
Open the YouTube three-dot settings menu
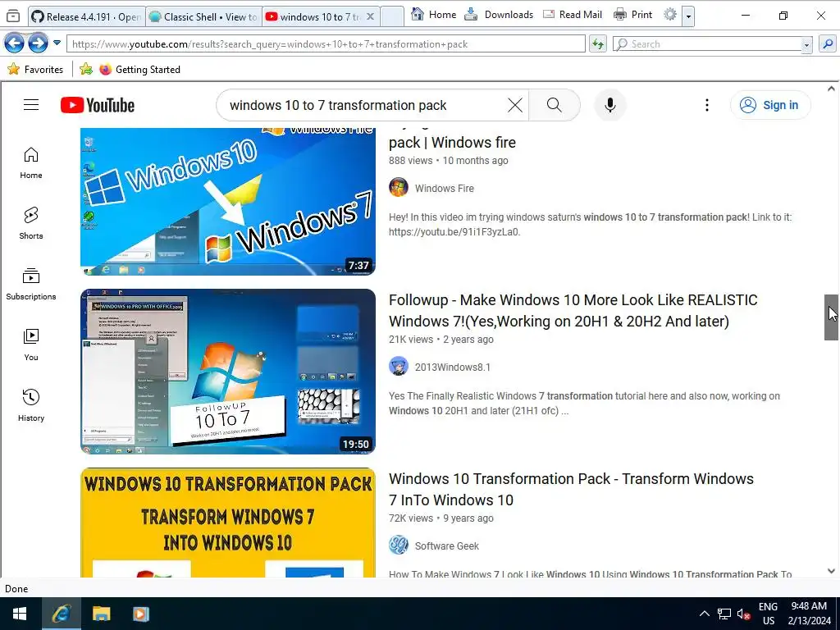(707, 105)
